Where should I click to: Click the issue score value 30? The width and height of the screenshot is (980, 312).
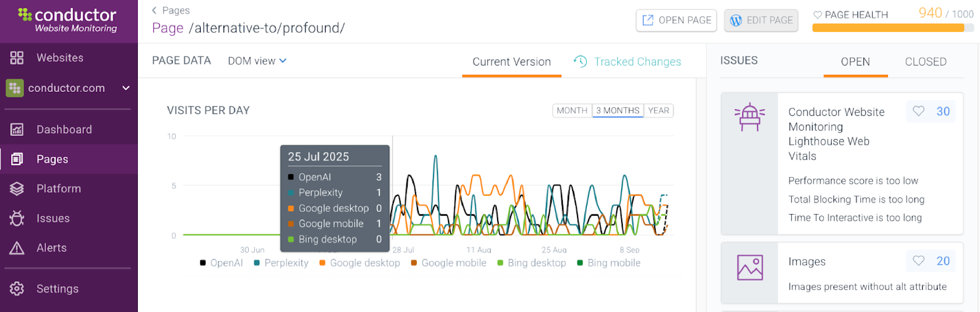pyautogui.click(x=943, y=111)
